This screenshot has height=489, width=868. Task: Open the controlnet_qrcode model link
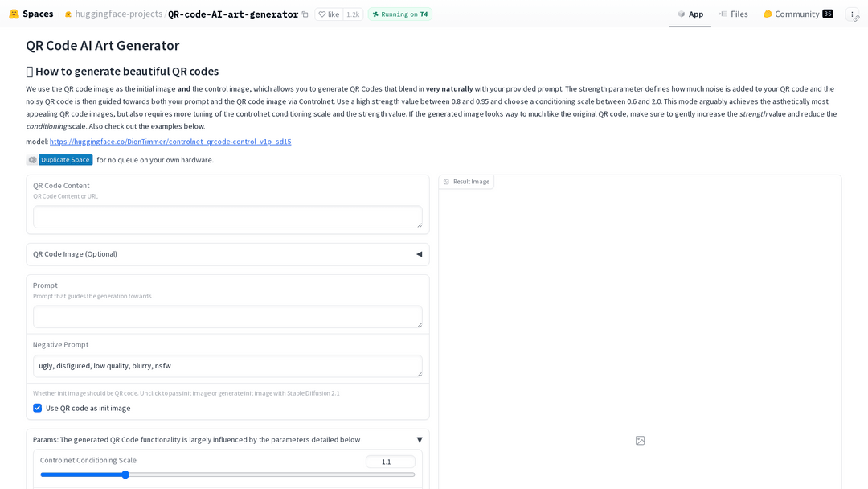coord(170,142)
